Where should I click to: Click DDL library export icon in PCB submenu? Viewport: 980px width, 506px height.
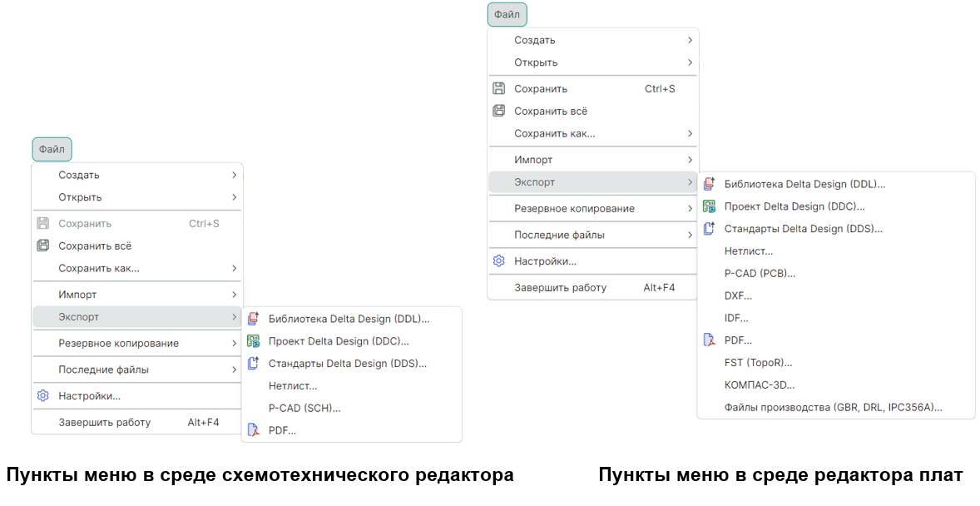point(709,184)
